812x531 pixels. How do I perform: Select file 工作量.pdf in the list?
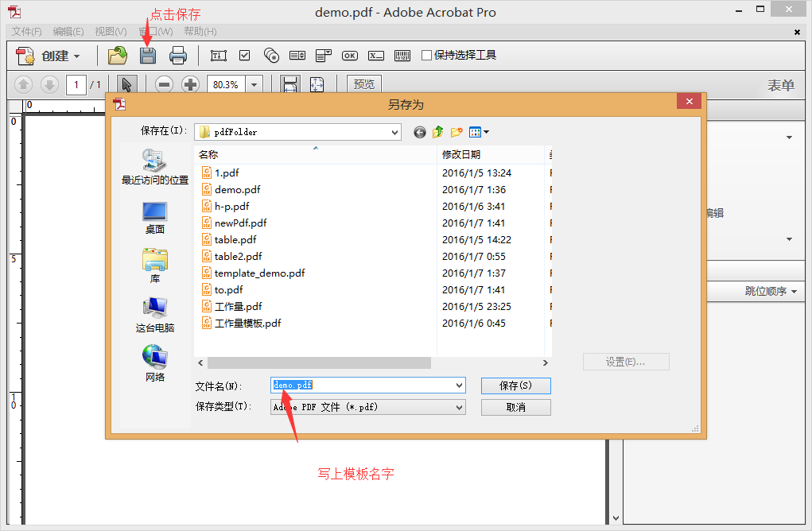(232, 306)
